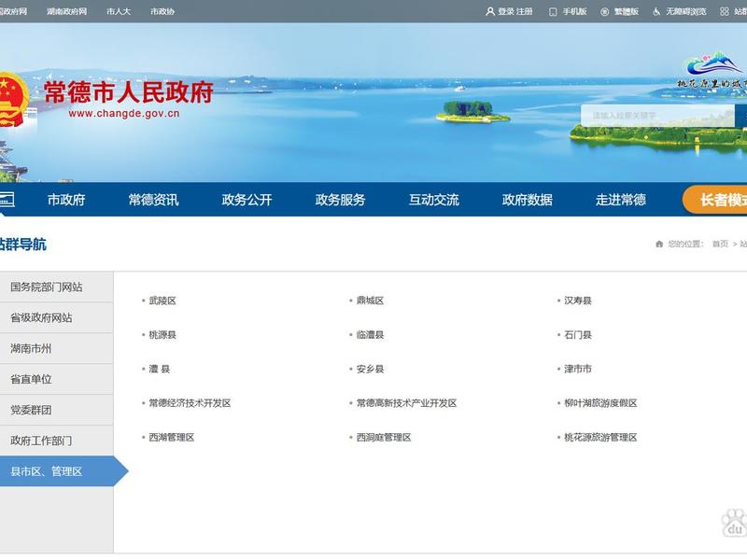Click the user login icon

point(489,11)
